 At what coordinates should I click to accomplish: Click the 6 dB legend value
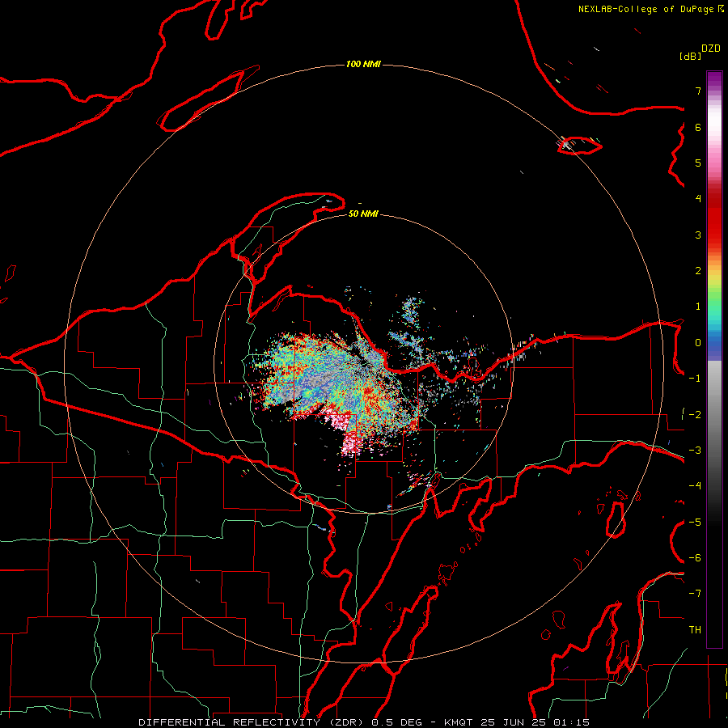[x=698, y=127]
